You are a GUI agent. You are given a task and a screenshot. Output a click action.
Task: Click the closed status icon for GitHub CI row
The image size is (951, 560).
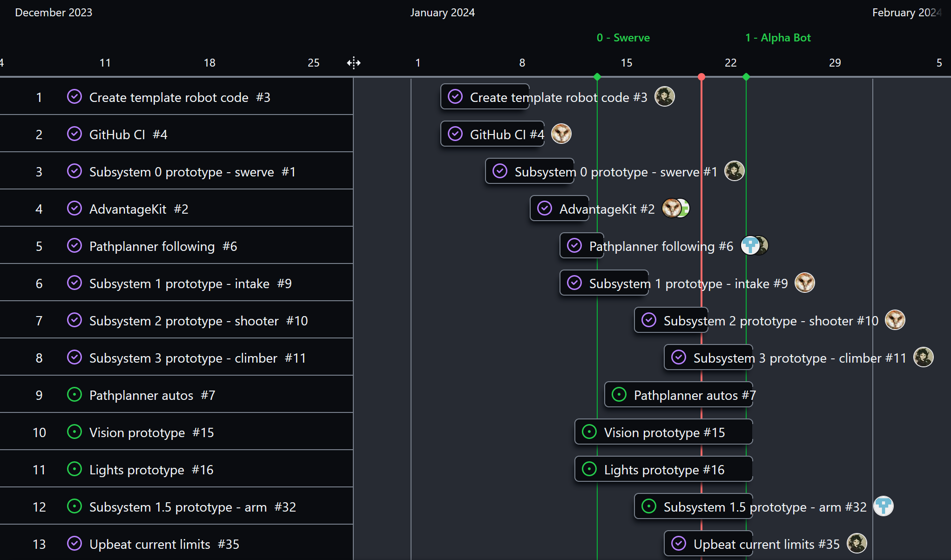(74, 134)
